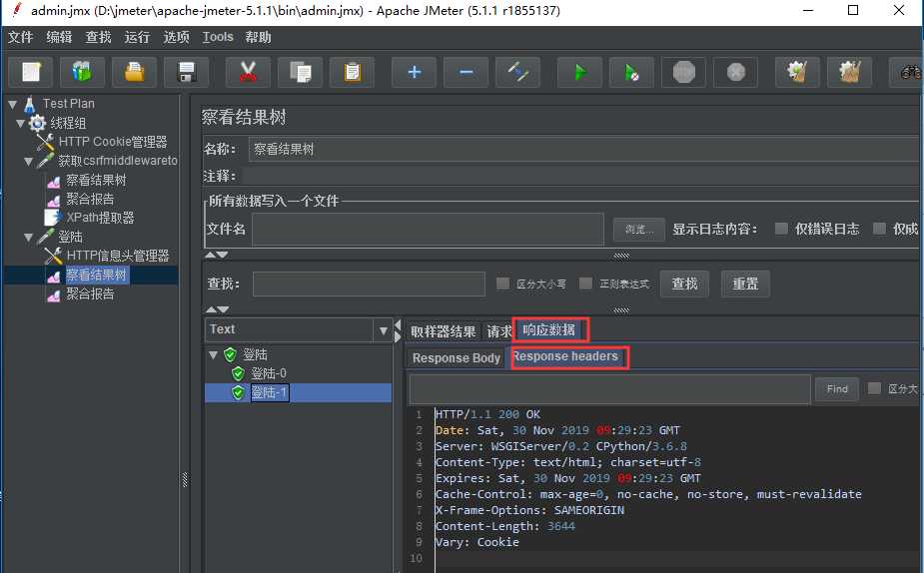Select the 登陆-0 result entry
Screen dimensions: 924x573
(x=269, y=374)
